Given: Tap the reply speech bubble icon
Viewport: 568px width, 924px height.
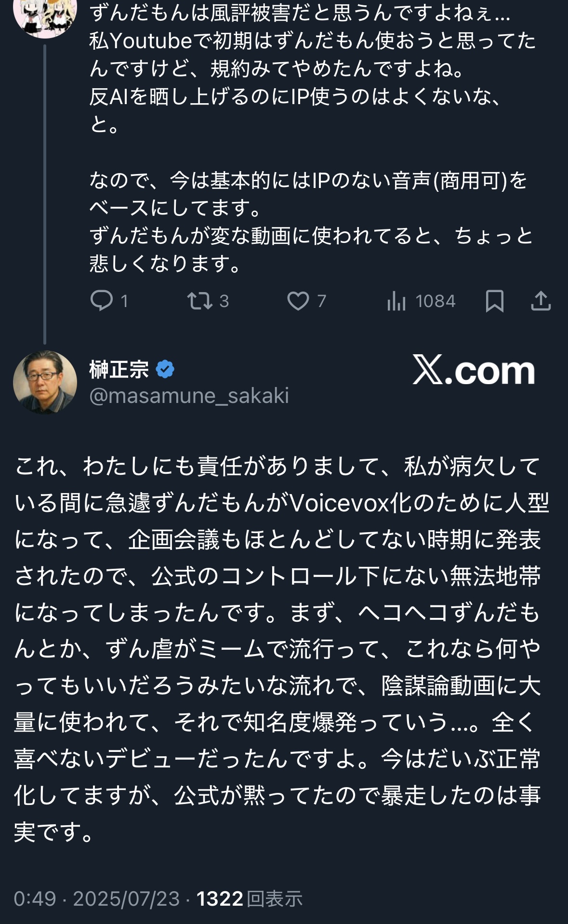Looking at the screenshot, I should tap(102, 301).
